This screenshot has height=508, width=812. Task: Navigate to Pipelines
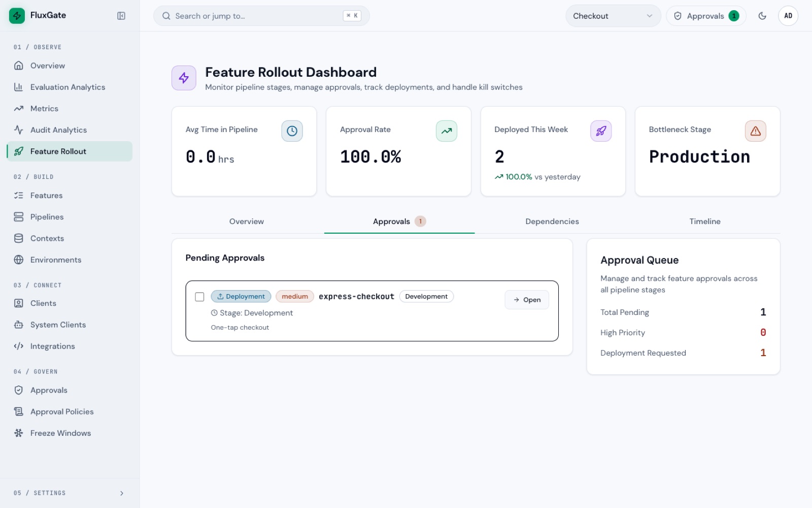coord(70,217)
